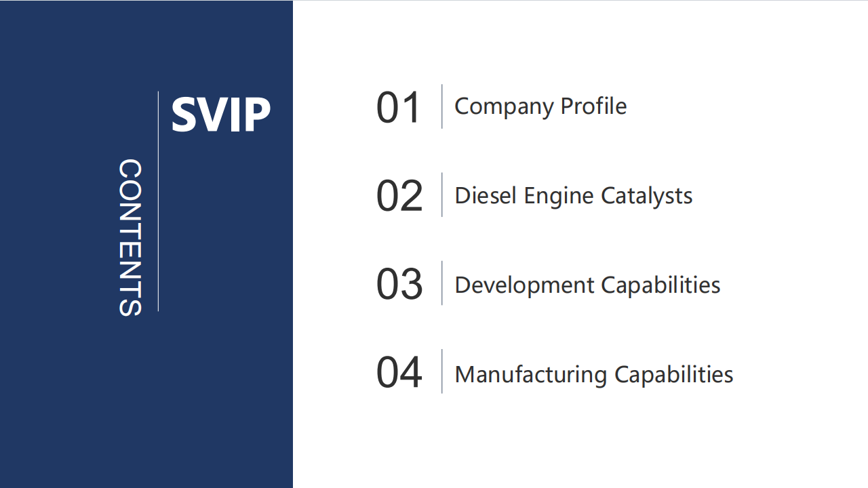Select the vertical CONTENTS heading
Screen dimensions: 868x488
[x=130, y=238]
